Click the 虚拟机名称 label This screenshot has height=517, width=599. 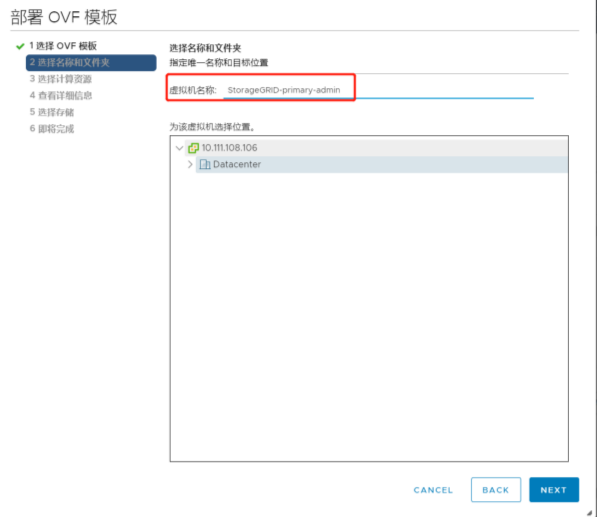[x=193, y=90]
